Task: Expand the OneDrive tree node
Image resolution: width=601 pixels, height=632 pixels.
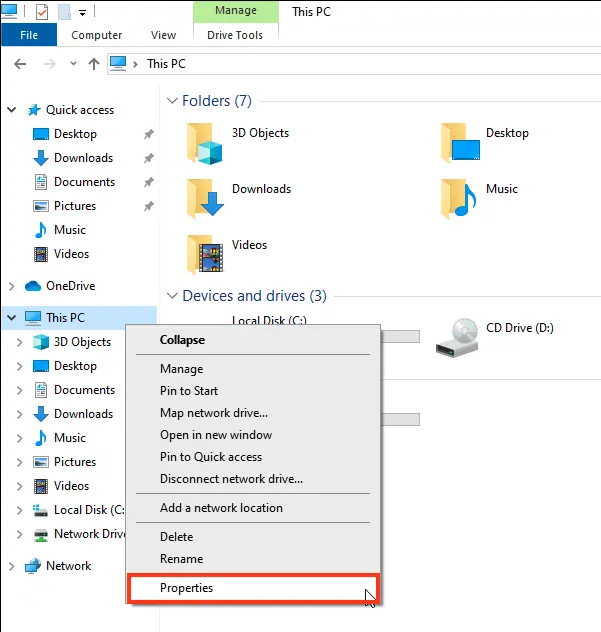Action: point(12,286)
